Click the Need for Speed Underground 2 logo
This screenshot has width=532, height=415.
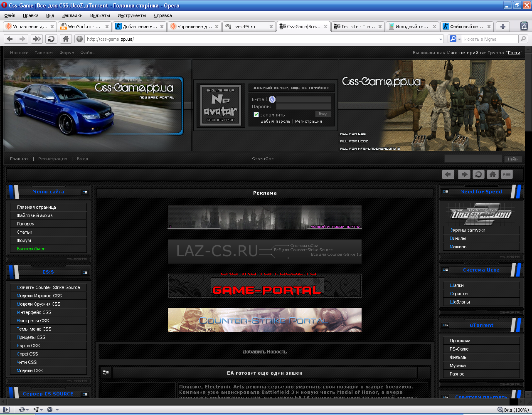pyautogui.click(x=481, y=214)
